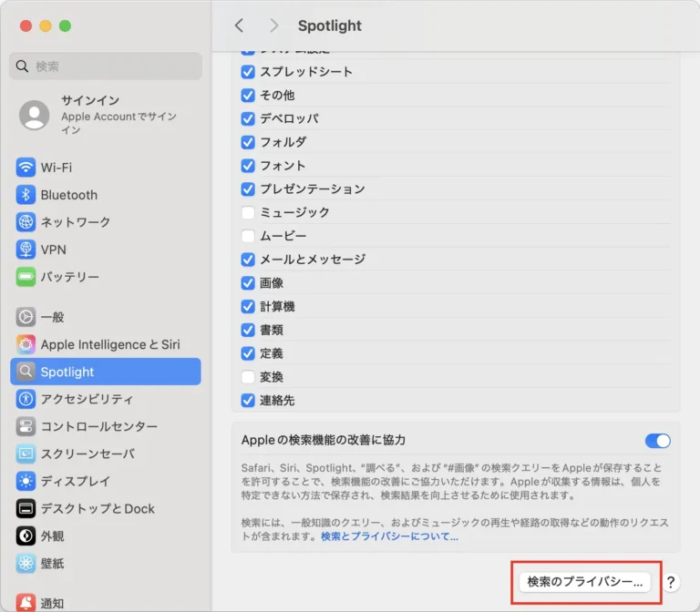The height and width of the screenshot is (612, 700).
Task: Uncheck 書類 checkbox
Action: coord(248,330)
